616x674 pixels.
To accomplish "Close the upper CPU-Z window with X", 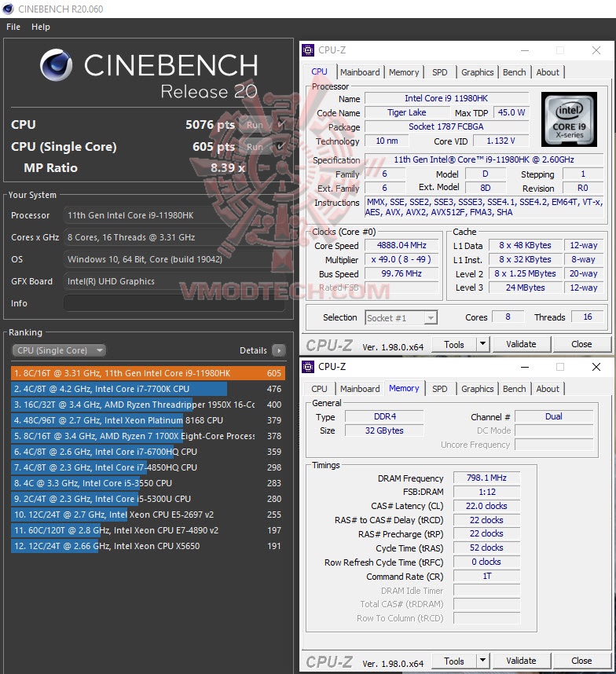I will point(596,50).
